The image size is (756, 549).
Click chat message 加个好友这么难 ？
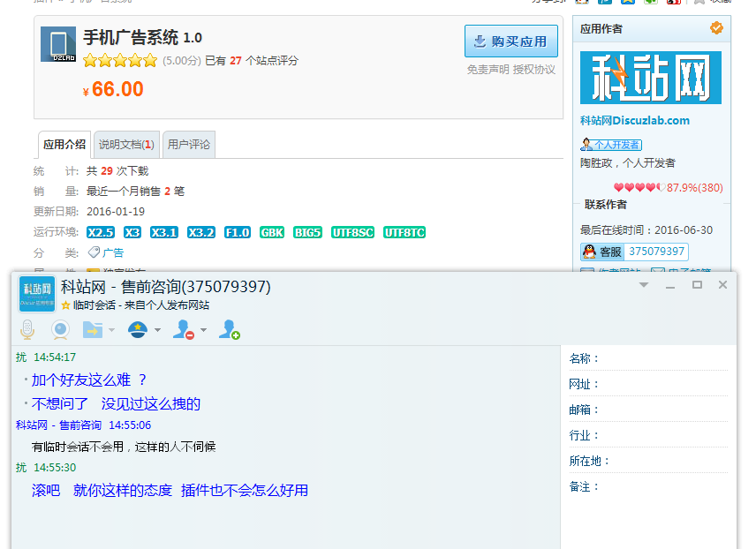pos(89,380)
